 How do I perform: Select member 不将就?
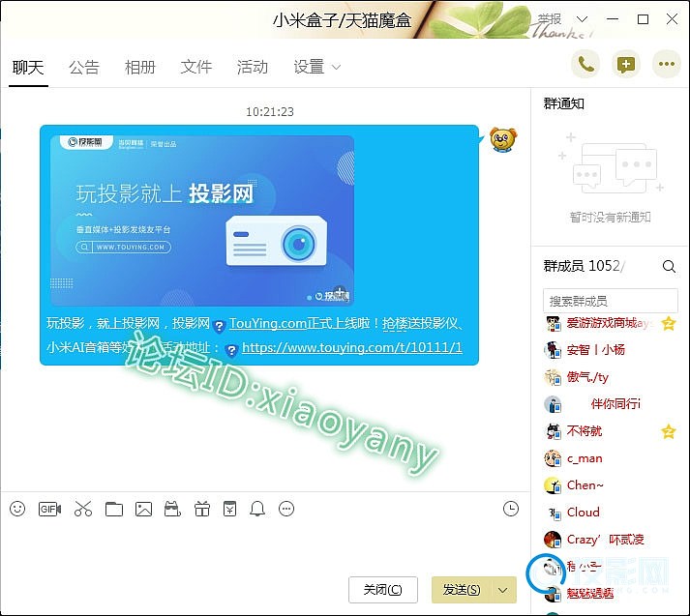coord(611,431)
